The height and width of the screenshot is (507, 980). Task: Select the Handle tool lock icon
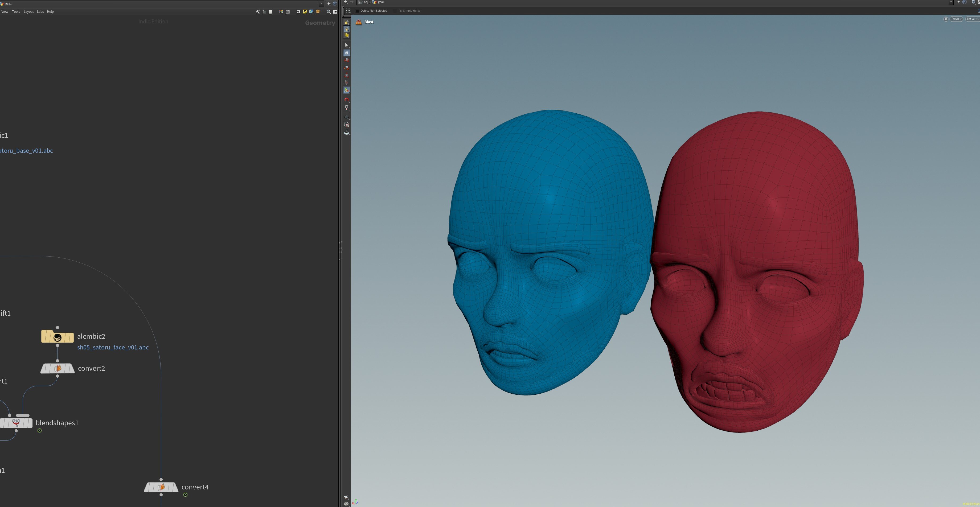[x=347, y=53]
